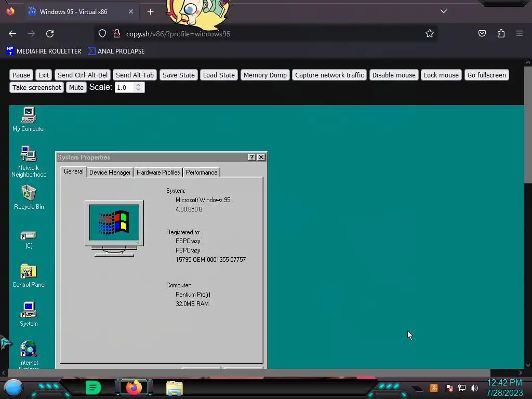Open the MEDIAFIRE ROULETTER bookmark
The width and height of the screenshot is (532, 399).
click(x=44, y=51)
